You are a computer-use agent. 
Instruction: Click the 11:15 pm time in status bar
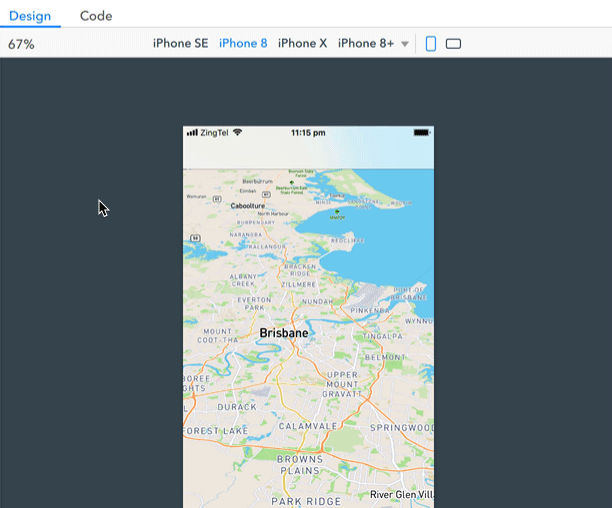308,133
